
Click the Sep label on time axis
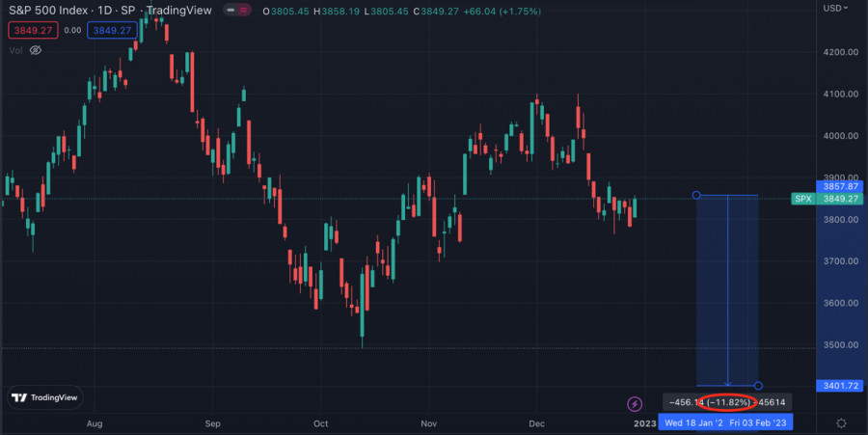click(x=212, y=423)
